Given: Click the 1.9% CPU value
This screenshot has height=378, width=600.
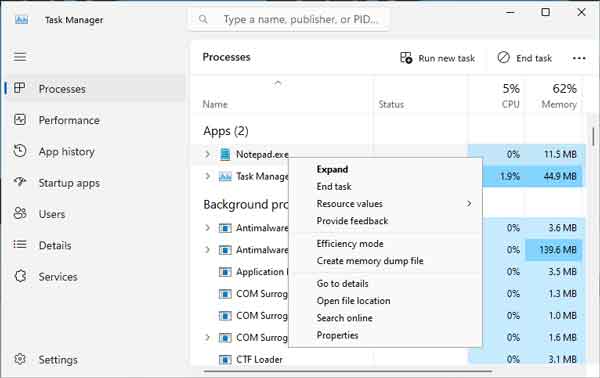Looking at the screenshot, I should click(510, 176).
